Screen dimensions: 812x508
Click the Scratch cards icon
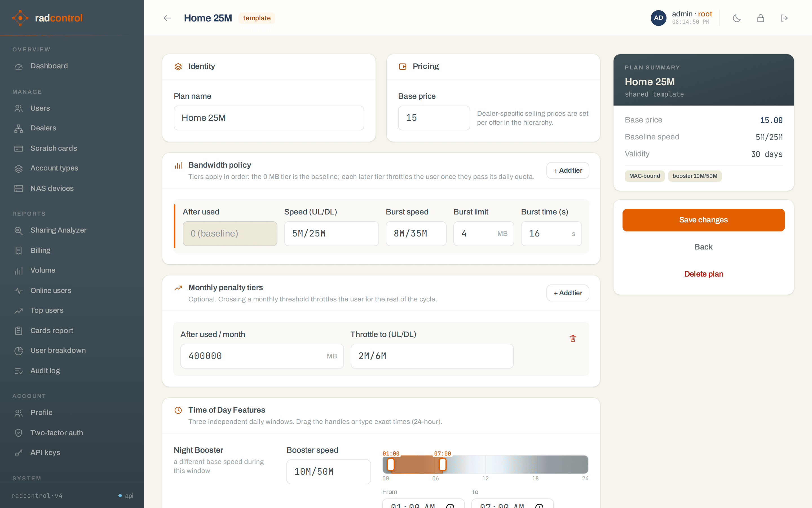pos(19,148)
